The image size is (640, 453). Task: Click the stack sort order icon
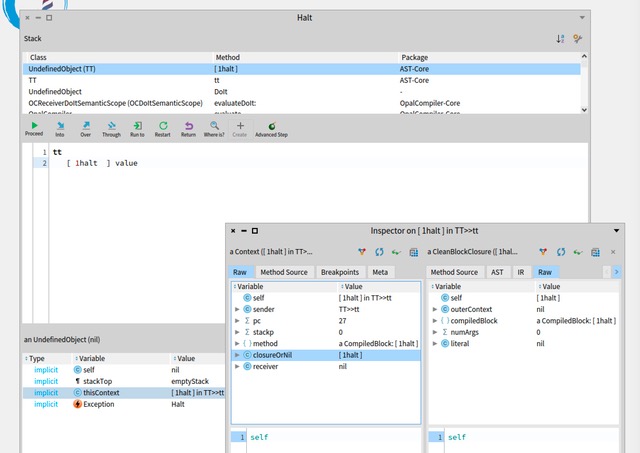[x=560, y=38]
